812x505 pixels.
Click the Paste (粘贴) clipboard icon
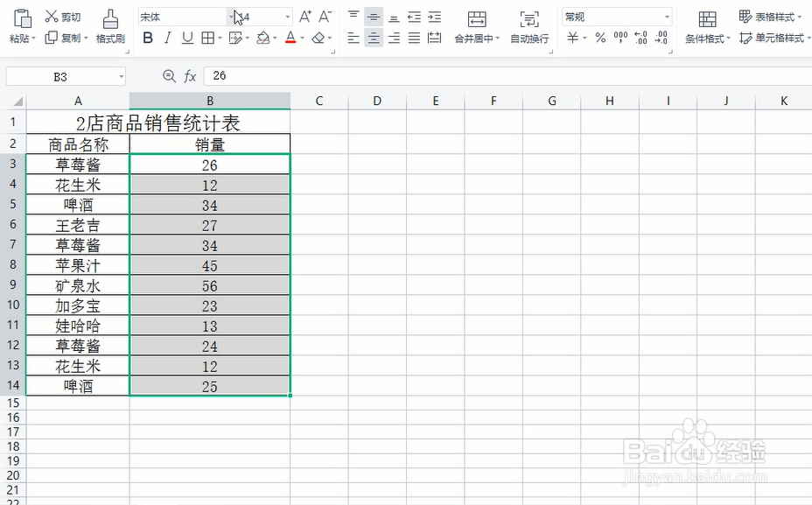tap(22, 18)
